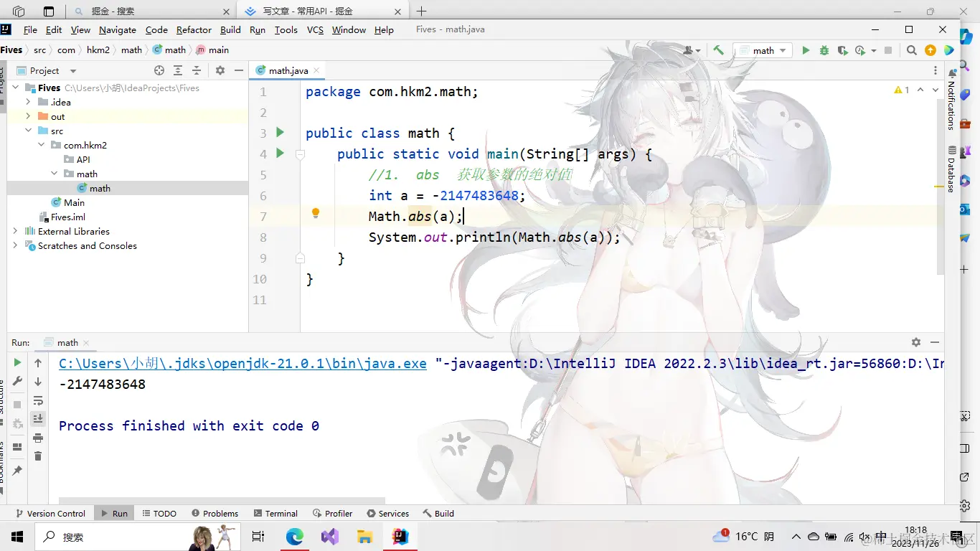This screenshot has width=980, height=551.
Task: Collapse the src folder
Action: pyautogui.click(x=28, y=131)
